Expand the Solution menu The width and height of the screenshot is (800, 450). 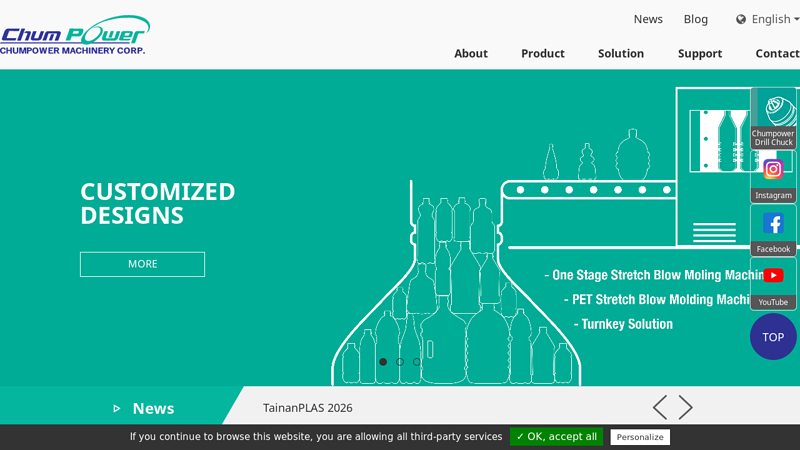pyautogui.click(x=621, y=53)
